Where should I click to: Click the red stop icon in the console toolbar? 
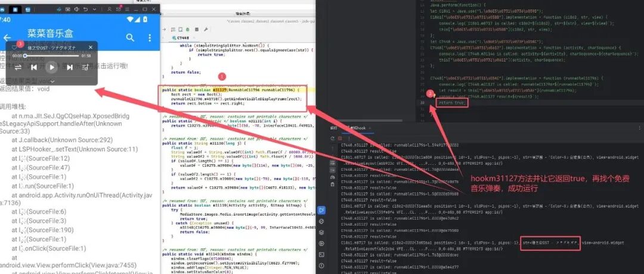(x=340, y=138)
